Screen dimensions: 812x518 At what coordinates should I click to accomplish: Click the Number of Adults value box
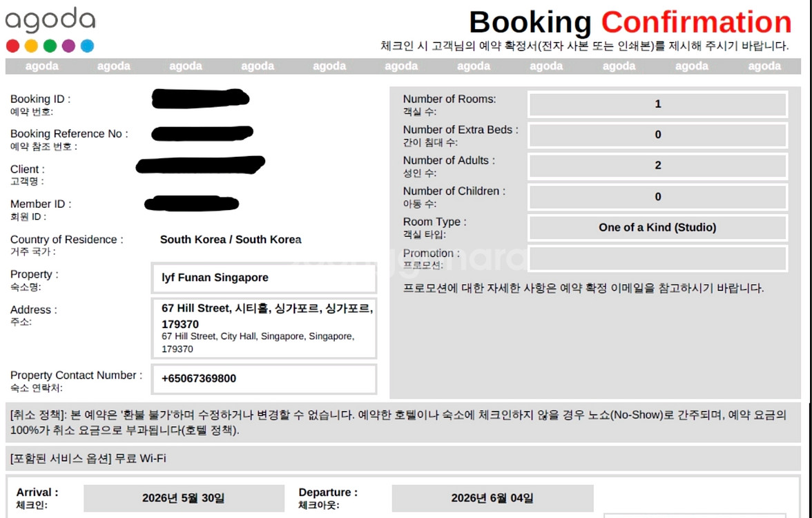(x=657, y=166)
